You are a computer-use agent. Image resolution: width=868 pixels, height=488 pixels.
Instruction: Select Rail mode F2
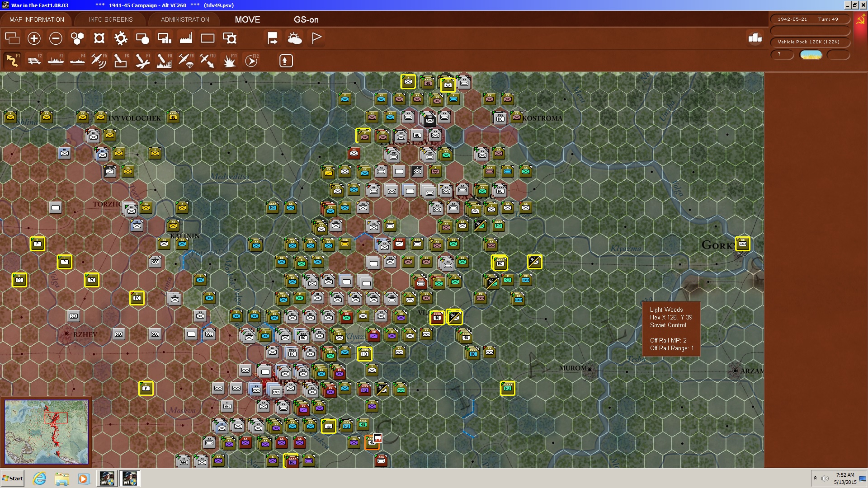[x=34, y=60]
